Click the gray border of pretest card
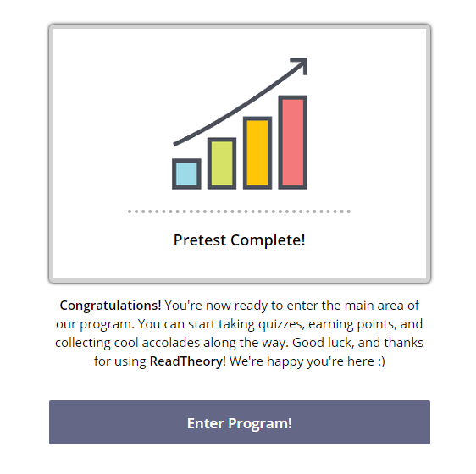The image size is (476, 474). click(240, 26)
